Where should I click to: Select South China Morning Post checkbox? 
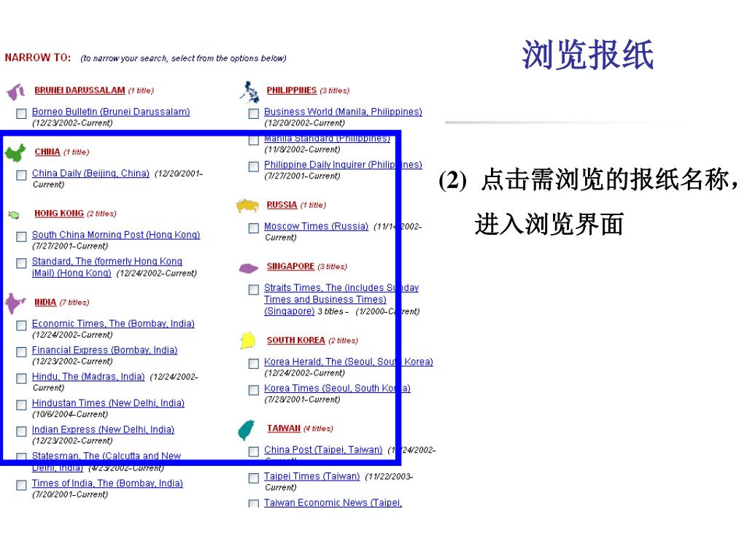tap(21, 237)
